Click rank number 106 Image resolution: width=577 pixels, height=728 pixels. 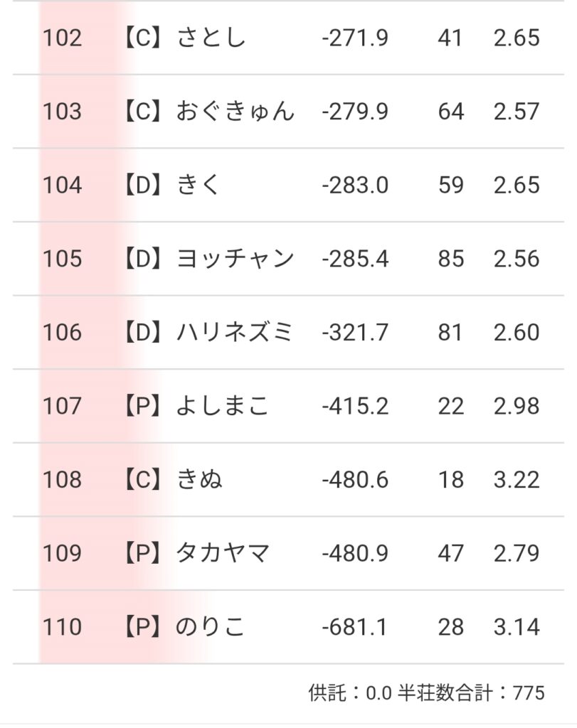tap(63, 332)
